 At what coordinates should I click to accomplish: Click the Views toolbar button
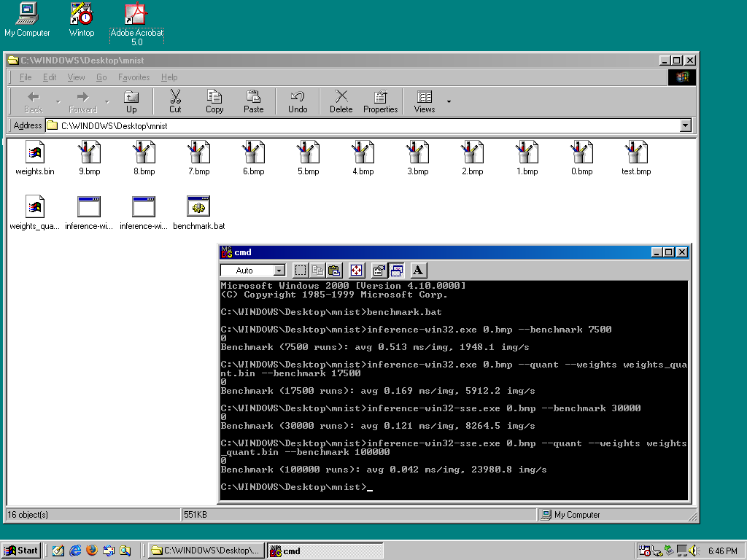(x=425, y=101)
